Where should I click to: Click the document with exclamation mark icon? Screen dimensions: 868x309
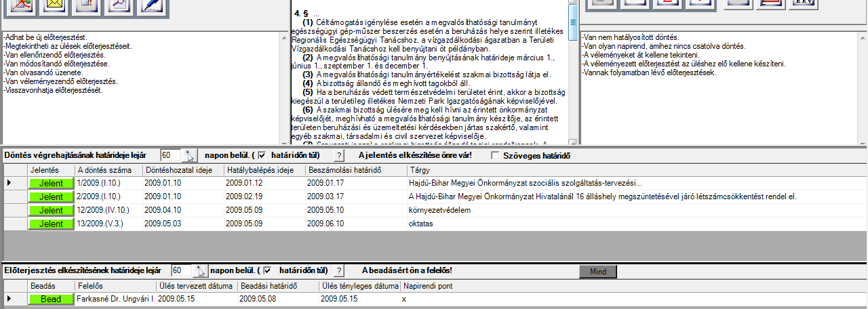[88, 7]
